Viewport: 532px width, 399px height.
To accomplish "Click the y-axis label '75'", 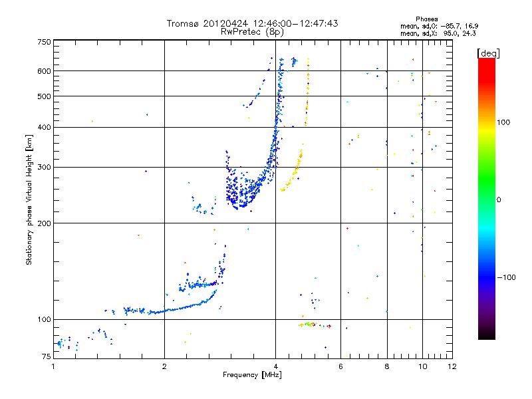I will coord(47,356).
